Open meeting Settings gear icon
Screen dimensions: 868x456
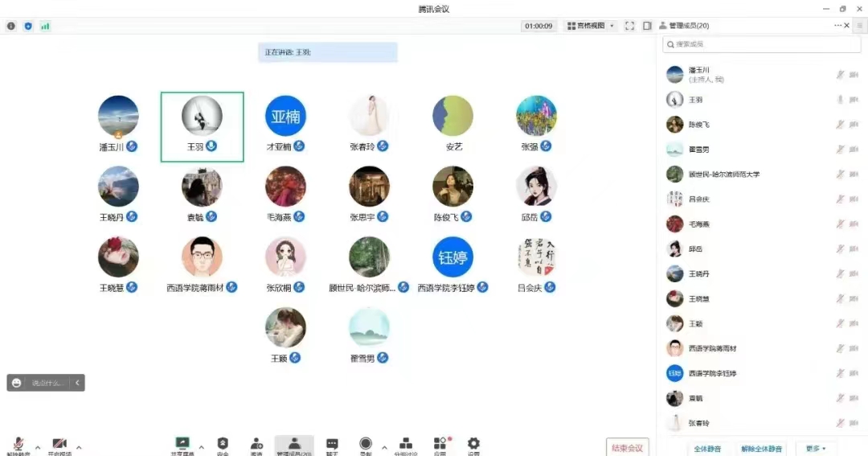coord(473,445)
